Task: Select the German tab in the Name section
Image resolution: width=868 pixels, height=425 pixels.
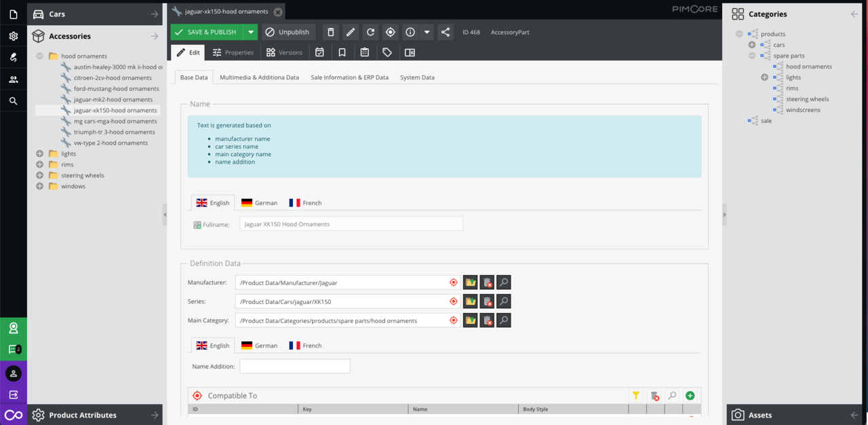Action: (x=259, y=203)
